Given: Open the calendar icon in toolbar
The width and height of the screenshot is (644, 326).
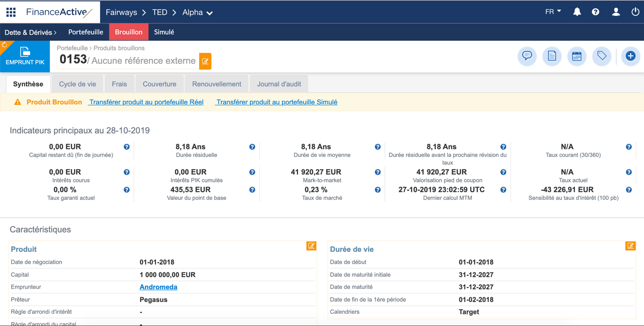Looking at the screenshot, I should pyautogui.click(x=577, y=56).
